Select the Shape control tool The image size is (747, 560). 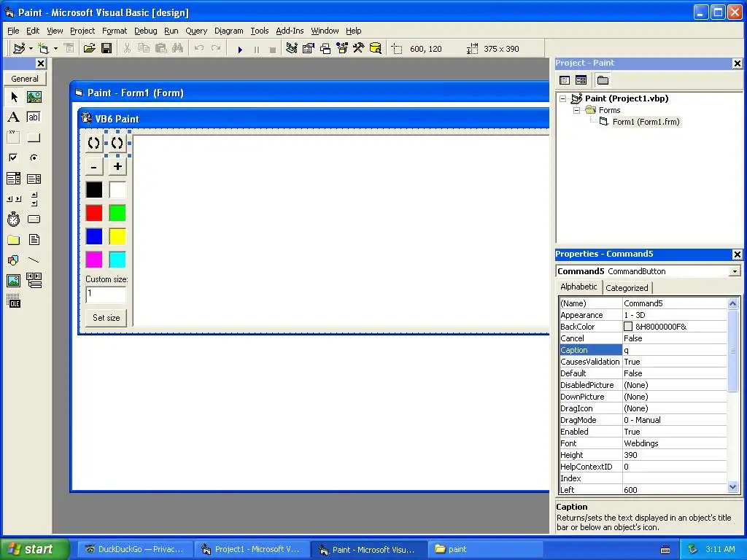click(x=14, y=260)
